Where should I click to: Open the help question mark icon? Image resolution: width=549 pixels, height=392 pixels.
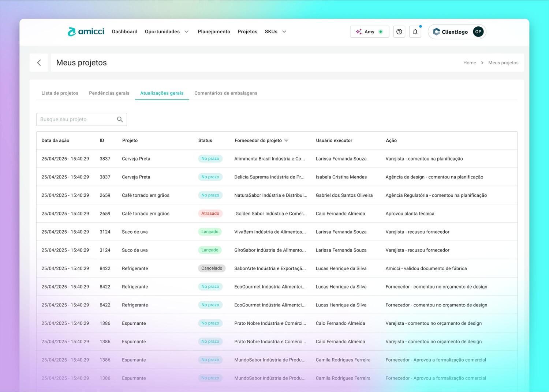pyautogui.click(x=399, y=32)
